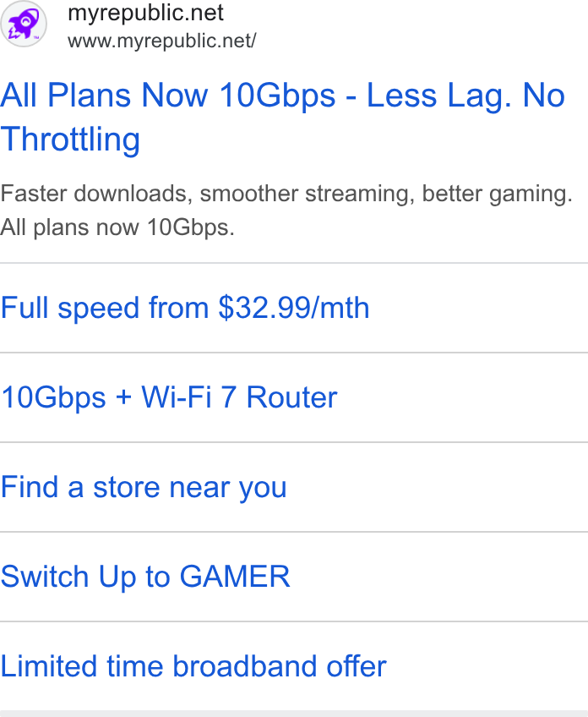Click the MyRepublic rocket logo icon
The height and width of the screenshot is (717, 588).
point(24,24)
